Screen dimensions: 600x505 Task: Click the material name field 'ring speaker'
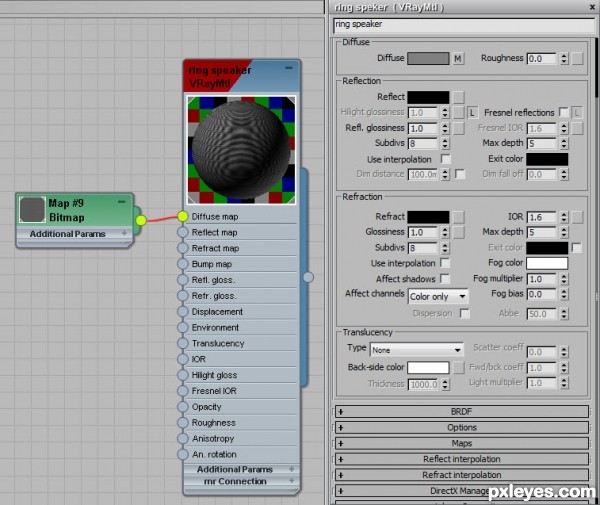(464, 25)
